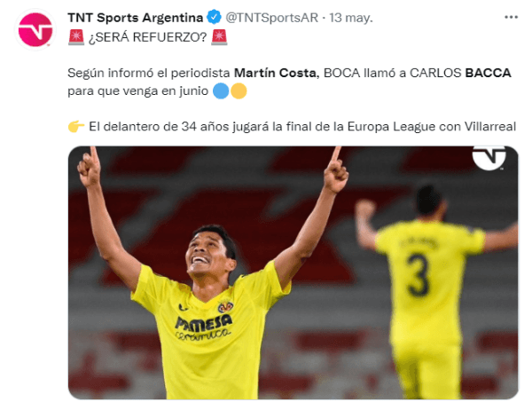Image resolution: width=532 pixels, height=410 pixels.
Task: Click the bold name Martín Costa
Action: coord(275,73)
